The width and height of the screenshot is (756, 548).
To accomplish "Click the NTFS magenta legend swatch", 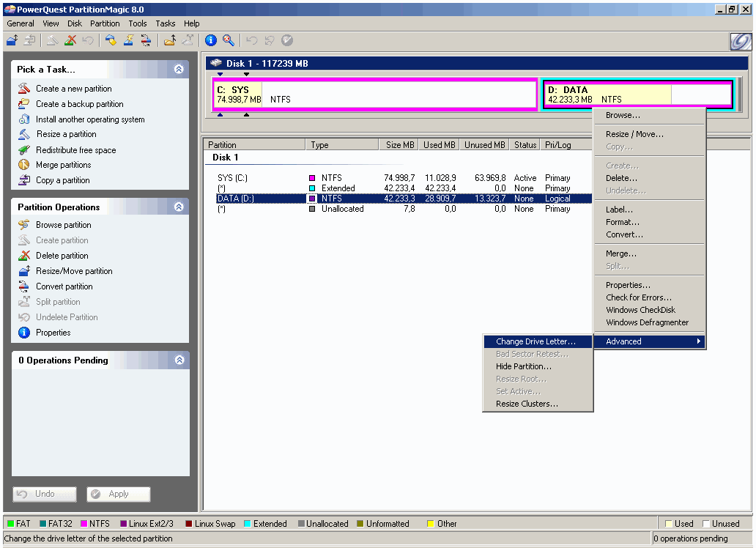I will coord(84,524).
